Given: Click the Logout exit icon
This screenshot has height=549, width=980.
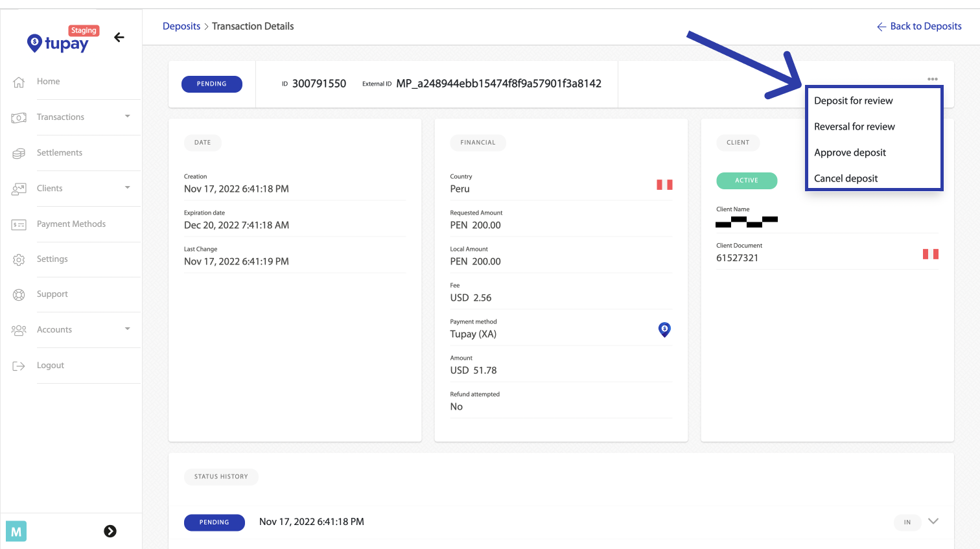Looking at the screenshot, I should click(19, 366).
